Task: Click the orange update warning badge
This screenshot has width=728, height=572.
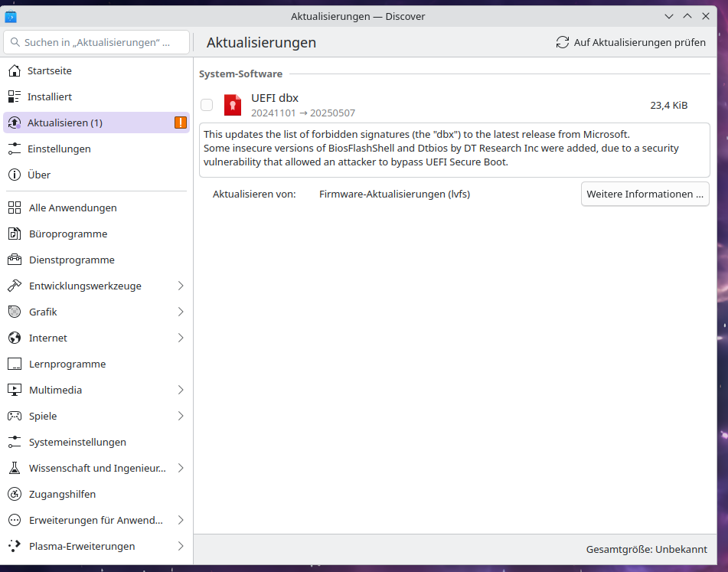Action: click(x=180, y=123)
